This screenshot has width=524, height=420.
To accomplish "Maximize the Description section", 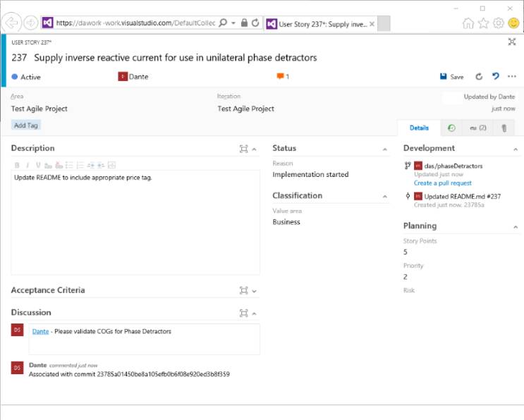I will [x=243, y=149].
